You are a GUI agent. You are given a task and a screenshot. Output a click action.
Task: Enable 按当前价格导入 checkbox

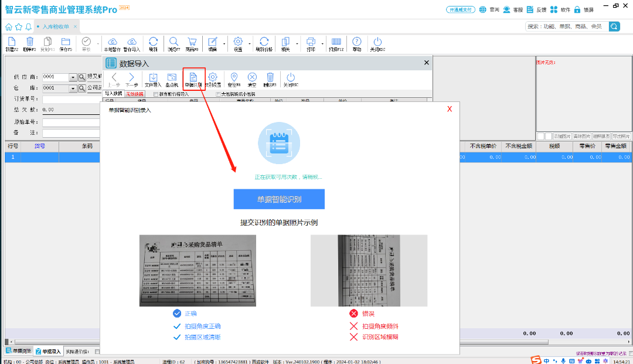tap(156, 94)
